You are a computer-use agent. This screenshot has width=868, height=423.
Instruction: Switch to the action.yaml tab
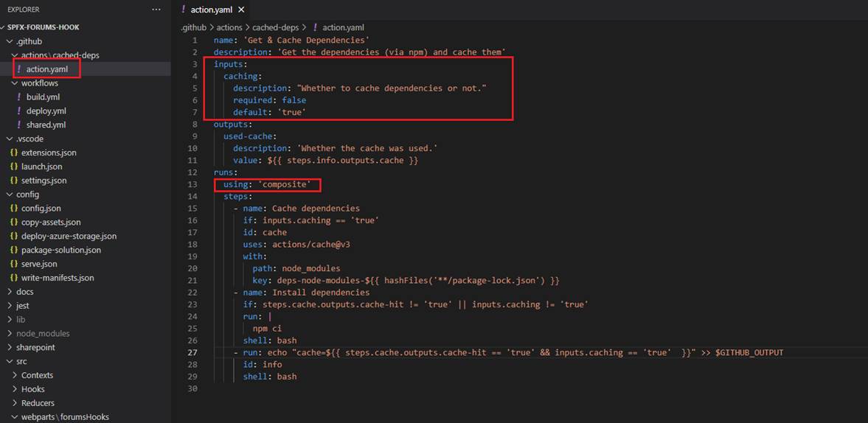[212, 10]
